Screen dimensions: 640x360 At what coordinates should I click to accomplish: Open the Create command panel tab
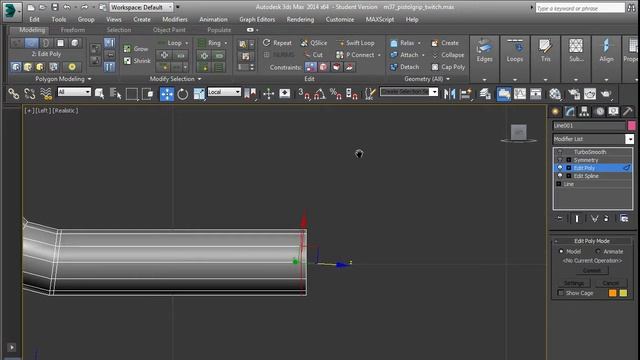[x=556, y=111]
